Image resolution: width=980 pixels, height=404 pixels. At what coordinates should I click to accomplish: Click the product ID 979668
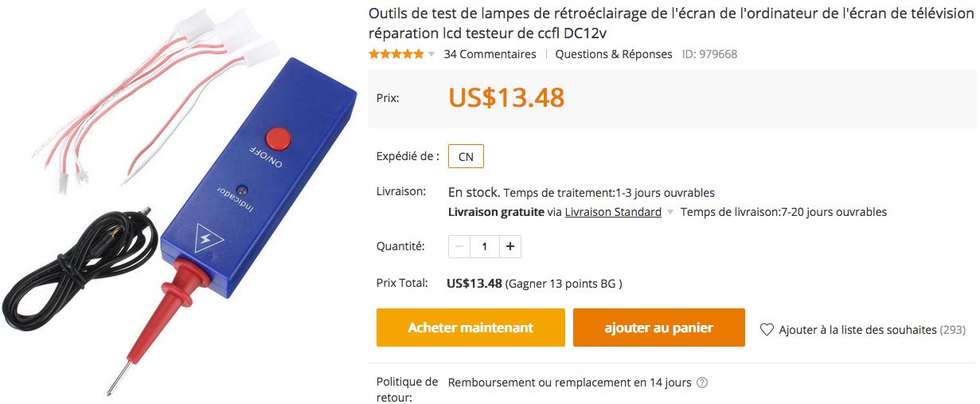(x=709, y=54)
